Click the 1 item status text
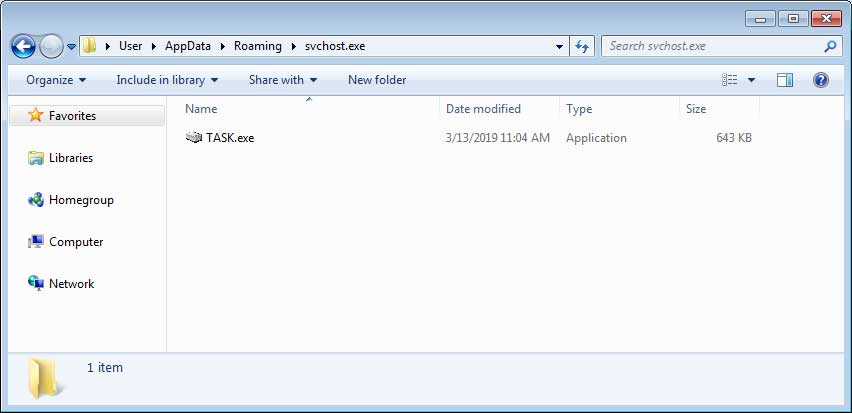 (x=105, y=367)
